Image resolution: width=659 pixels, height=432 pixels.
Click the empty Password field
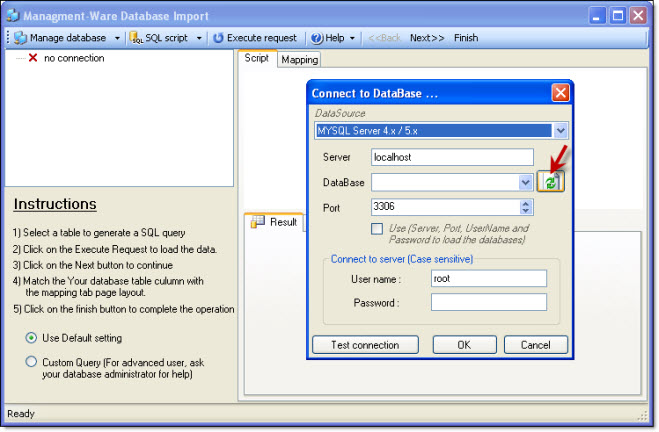point(489,302)
